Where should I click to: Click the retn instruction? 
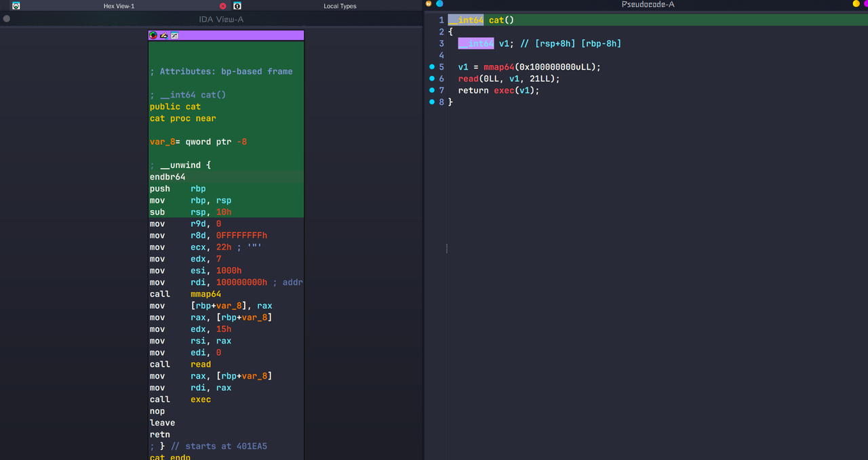(160, 434)
